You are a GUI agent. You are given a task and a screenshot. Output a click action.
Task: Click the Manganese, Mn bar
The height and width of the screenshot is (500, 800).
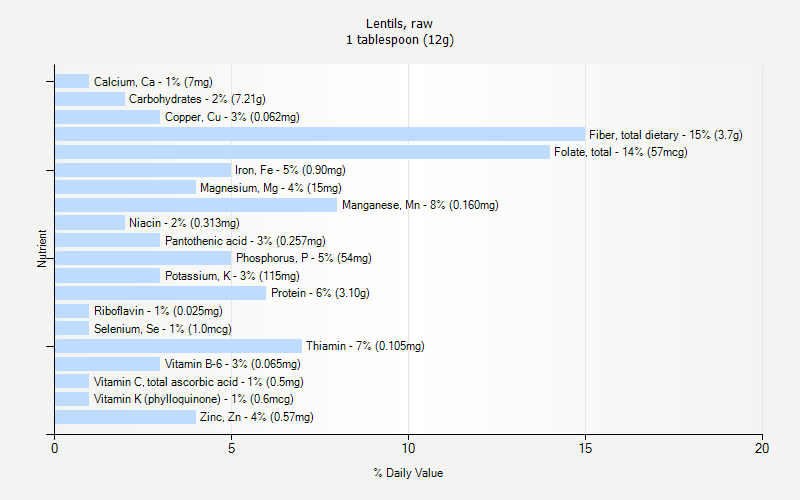click(x=196, y=205)
